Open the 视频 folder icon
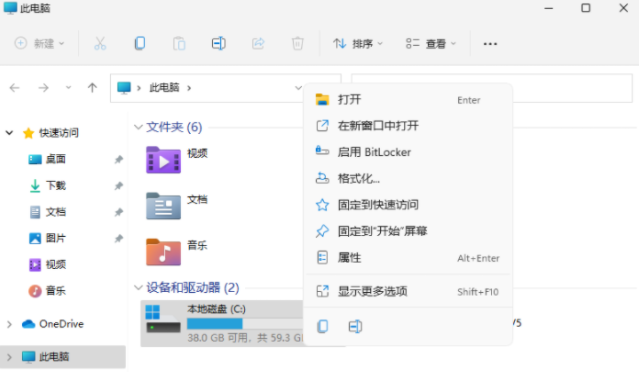 click(x=163, y=160)
